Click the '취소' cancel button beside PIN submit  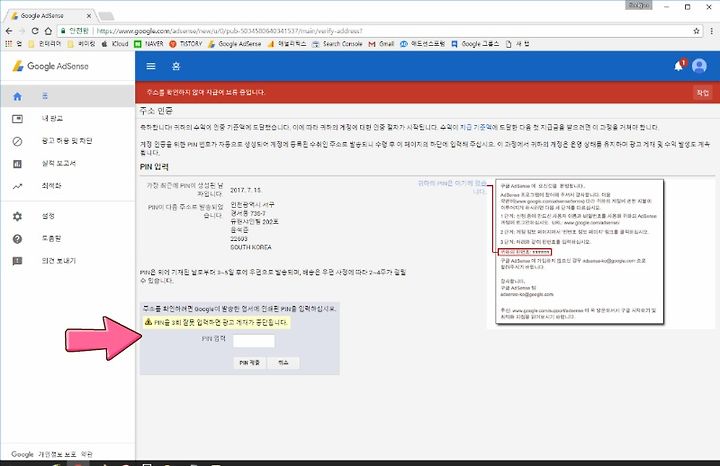point(283,363)
